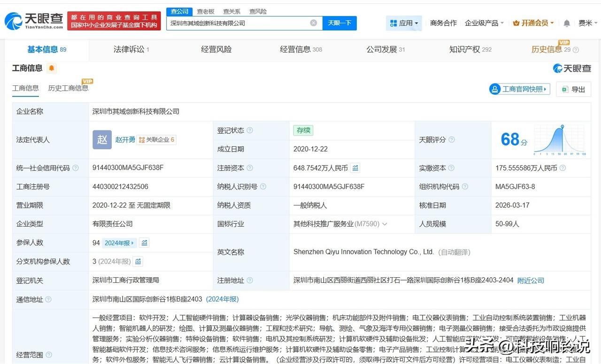The width and height of the screenshot is (601, 364).
Task: Select the 核准日期 value 2026-03-17
Action: (512, 205)
